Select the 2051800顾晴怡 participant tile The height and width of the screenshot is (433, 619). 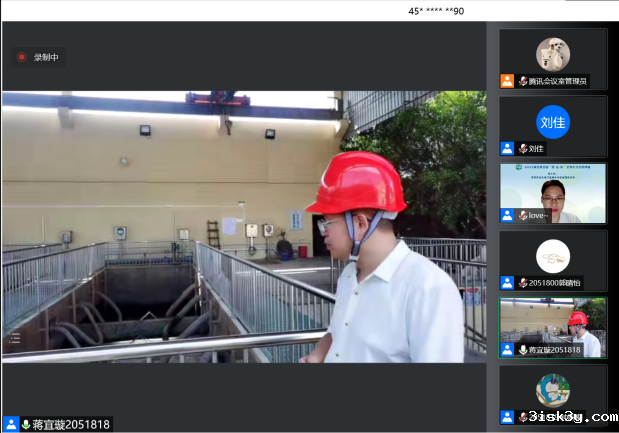tap(553, 258)
